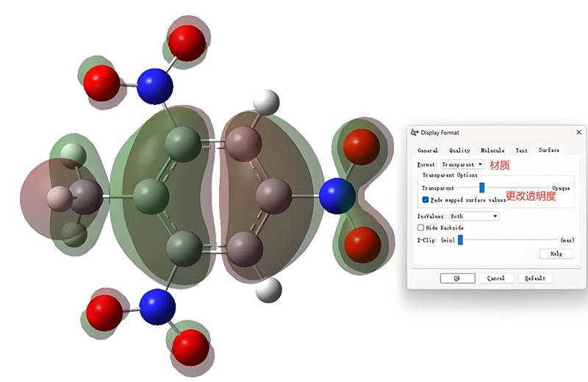Switch to the General tab
Viewport: 588px width, 382px height.
point(427,151)
